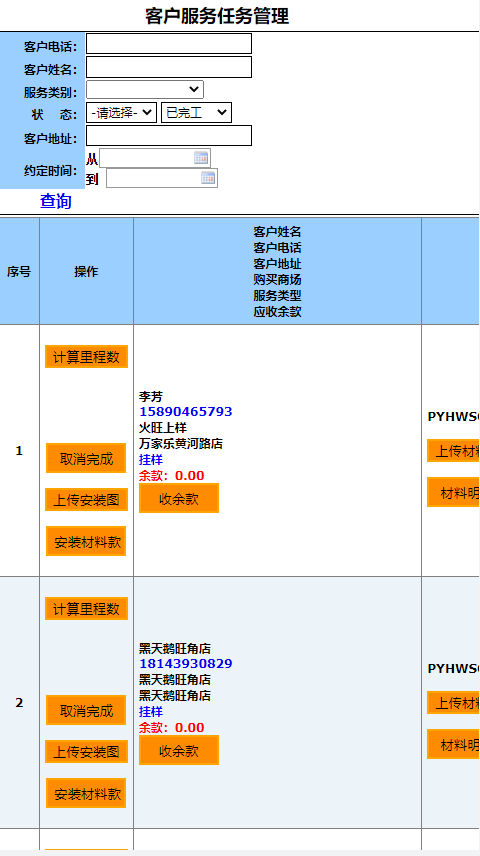480x856 pixels.
Task: Click 取消完成 button in row 2
Action: (86, 710)
